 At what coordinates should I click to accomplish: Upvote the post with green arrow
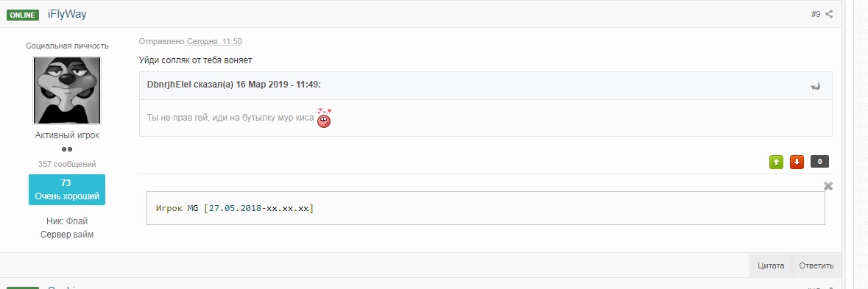click(x=776, y=162)
